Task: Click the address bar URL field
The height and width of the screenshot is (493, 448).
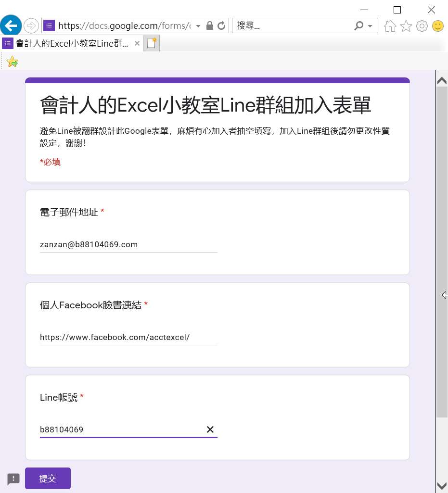Action: (x=125, y=25)
